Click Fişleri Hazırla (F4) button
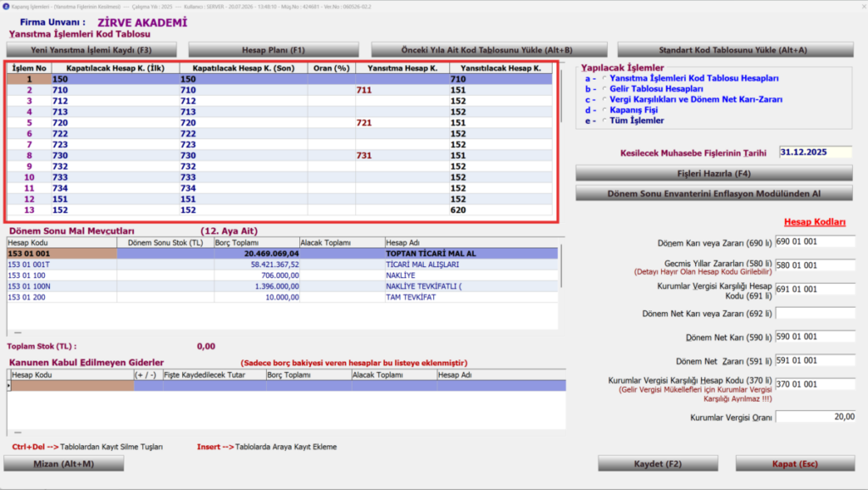 click(x=714, y=173)
